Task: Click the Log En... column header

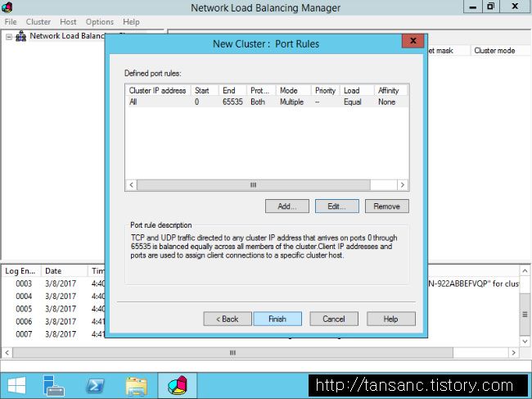Action: (x=20, y=271)
